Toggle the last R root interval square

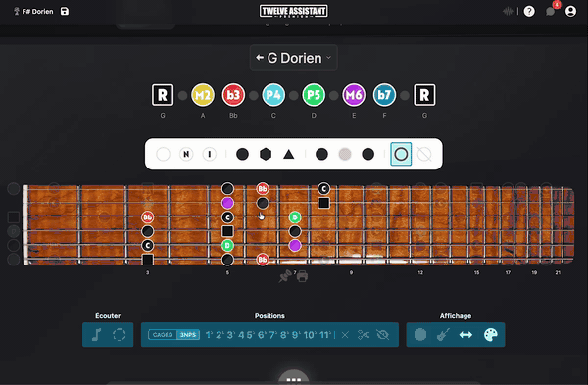point(424,95)
